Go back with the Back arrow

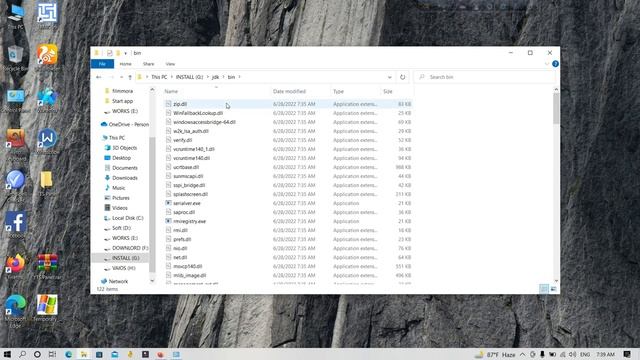click(99, 77)
